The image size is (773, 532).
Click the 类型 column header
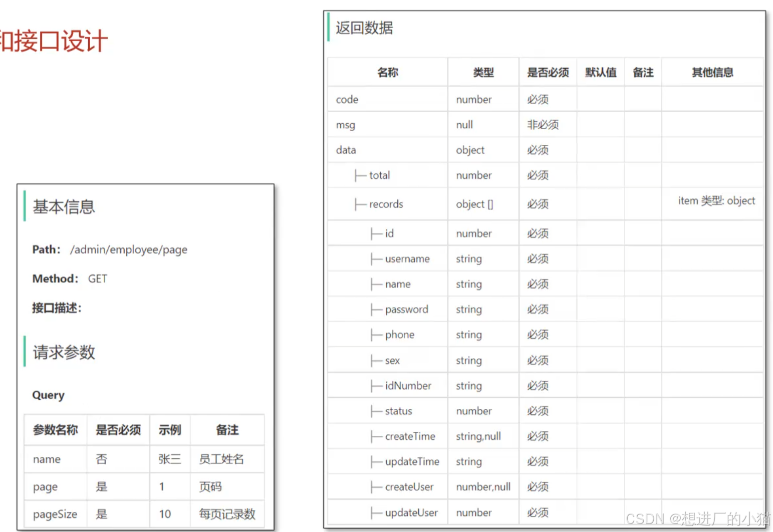(x=483, y=73)
